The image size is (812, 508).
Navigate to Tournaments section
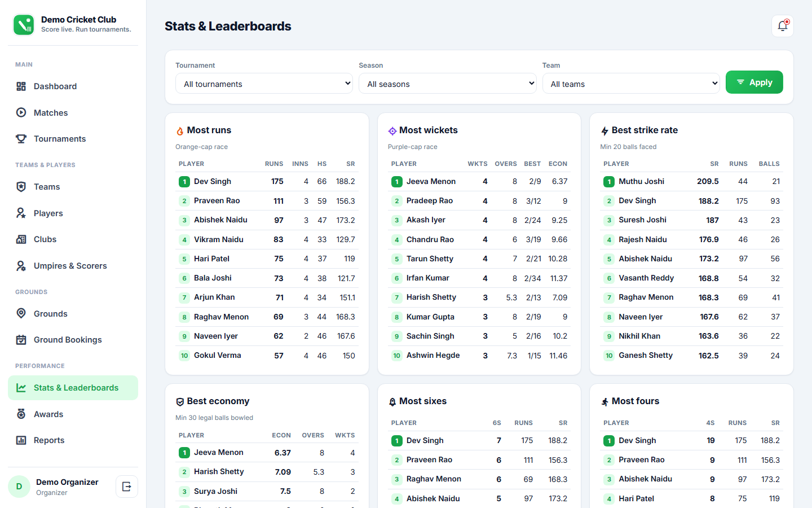coord(73,139)
